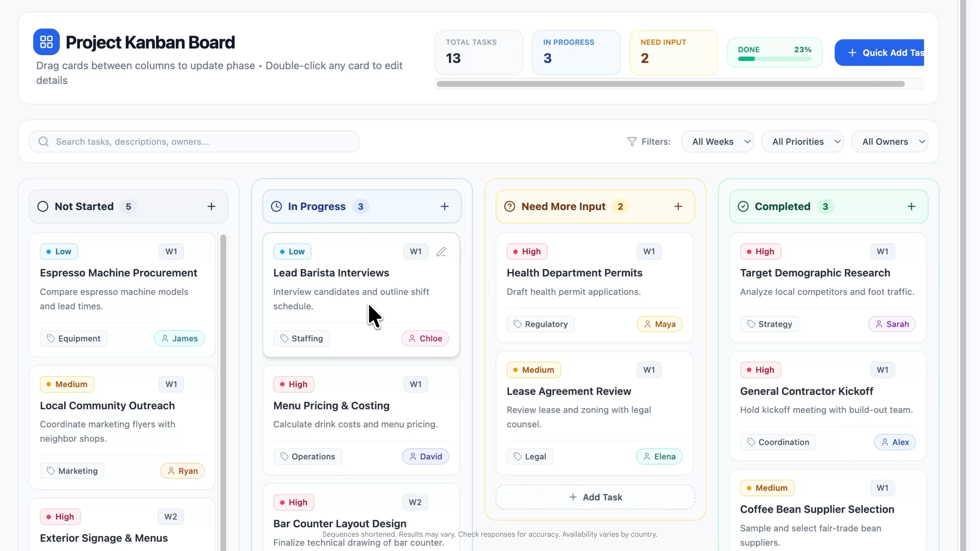Click the Done progress bar
This screenshot has width=980, height=551.
click(774, 59)
